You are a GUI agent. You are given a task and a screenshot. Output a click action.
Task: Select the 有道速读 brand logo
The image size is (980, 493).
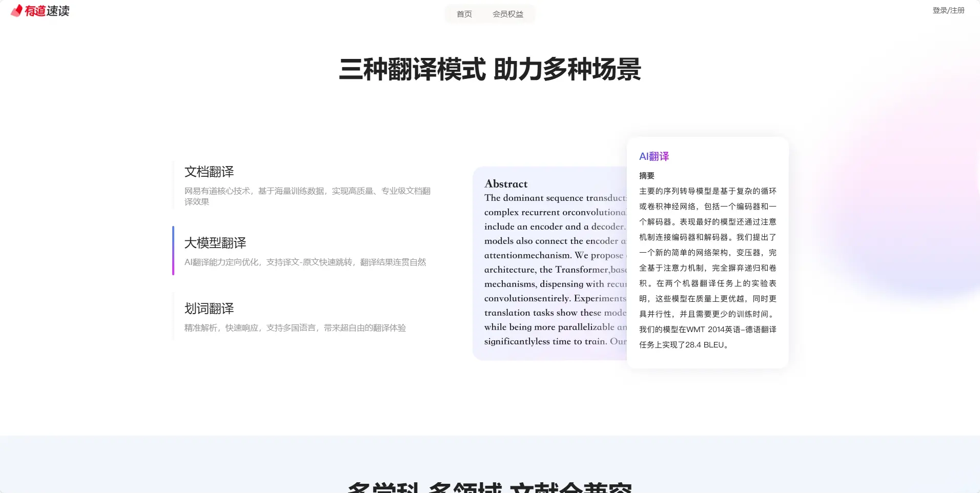pyautogui.click(x=40, y=11)
